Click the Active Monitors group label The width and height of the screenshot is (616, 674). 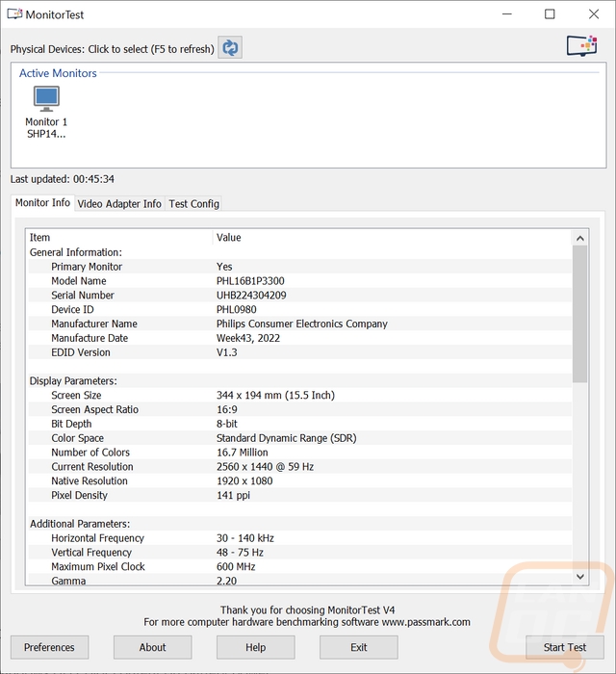(x=58, y=73)
